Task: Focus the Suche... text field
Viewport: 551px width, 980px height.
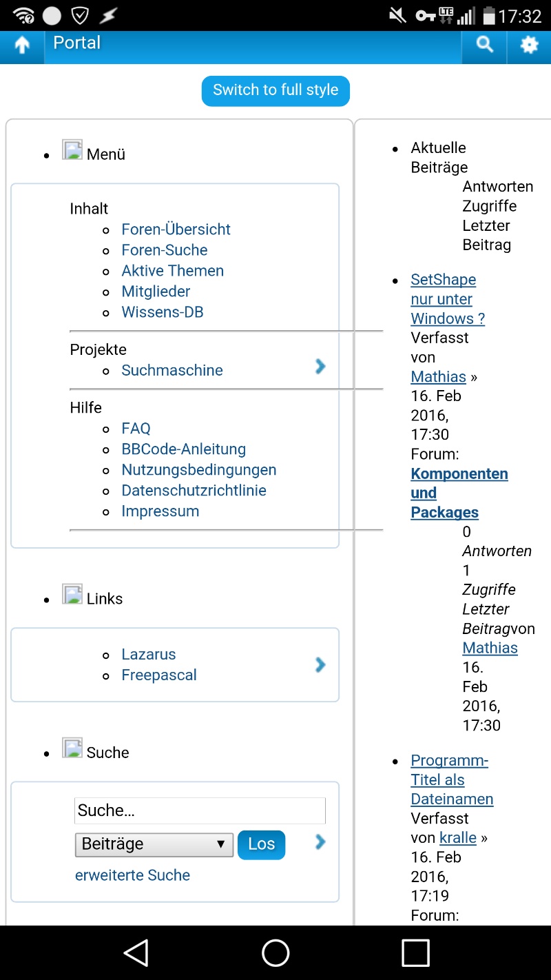Action: (200, 811)
